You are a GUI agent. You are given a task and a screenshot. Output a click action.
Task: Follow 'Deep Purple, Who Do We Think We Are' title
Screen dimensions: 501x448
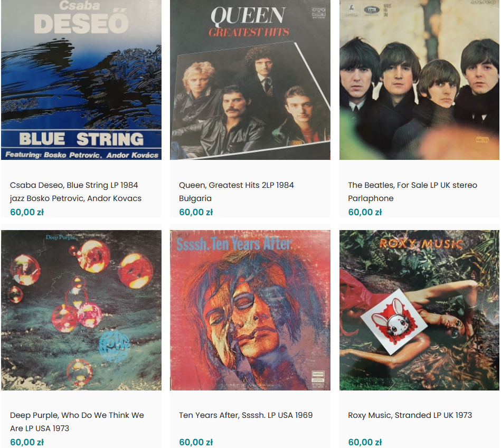pyautogui.click(x=77, y=422)
